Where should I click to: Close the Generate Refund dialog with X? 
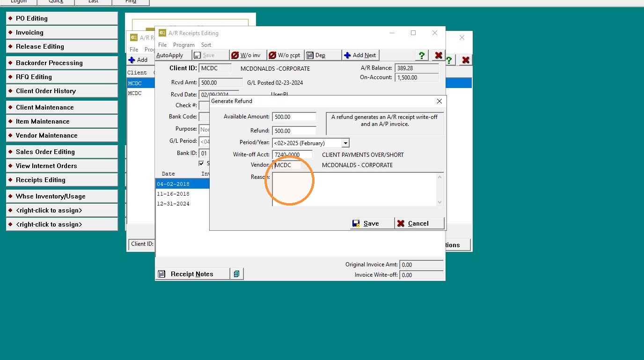point(439,101)
